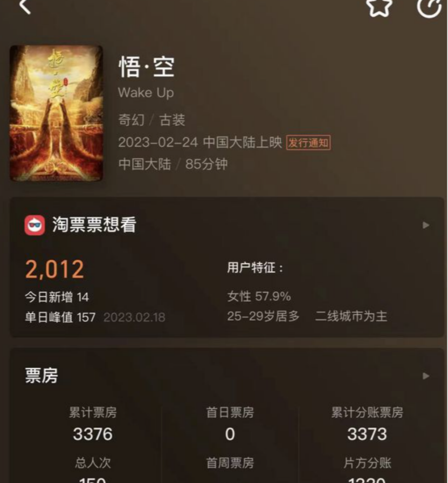Image resolution: width=448 pixels, height=483 pixels.
Task: Open the 悟·空 movie poster
Action: tap(56, 113)
